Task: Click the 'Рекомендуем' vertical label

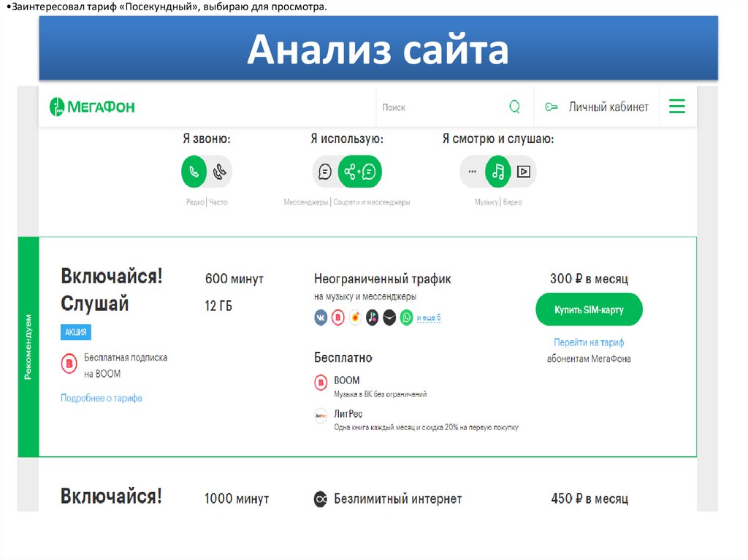Action: 28,347
